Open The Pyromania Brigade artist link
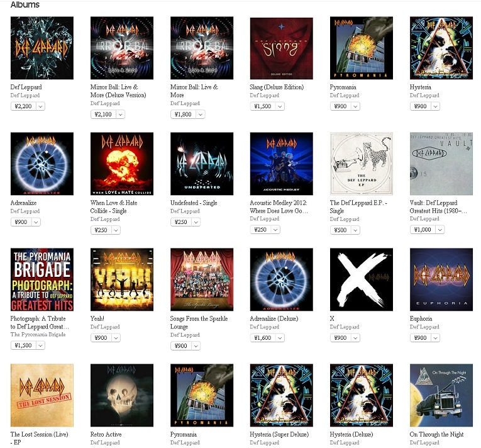This screenshot has height=448, width=481. tap(38, 334)
